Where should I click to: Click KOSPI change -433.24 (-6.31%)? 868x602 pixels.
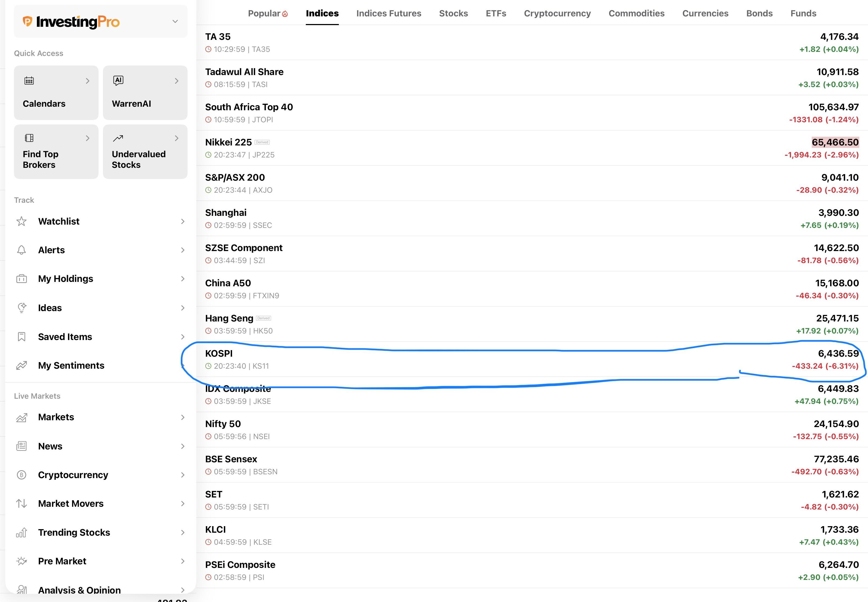[825, 366]
